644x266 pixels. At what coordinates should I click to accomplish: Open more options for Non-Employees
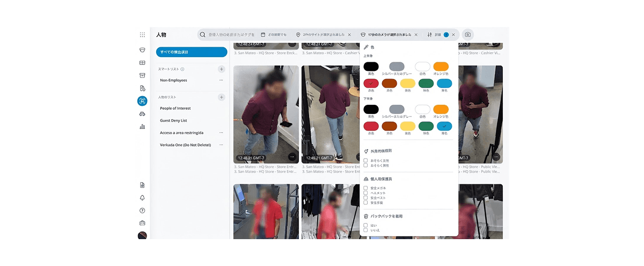point(221,80)
